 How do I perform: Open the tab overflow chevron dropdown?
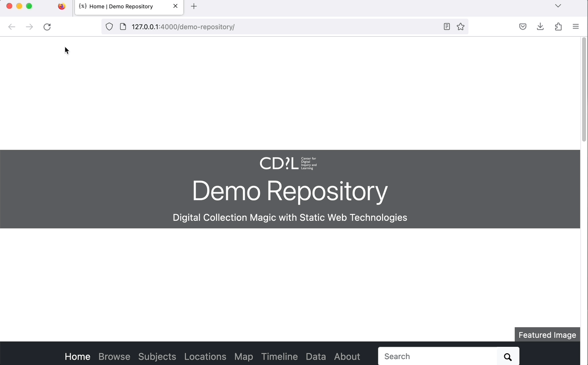[x=558, y=6]
